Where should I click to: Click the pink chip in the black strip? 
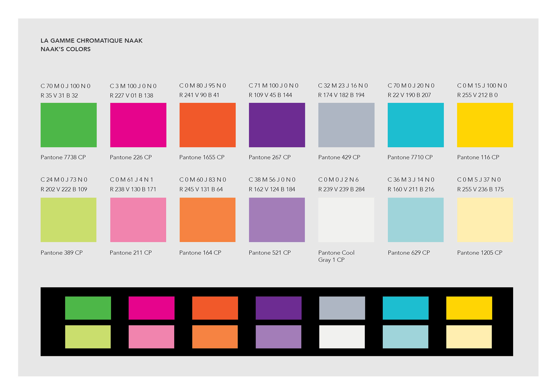click(x=151, y=337)
